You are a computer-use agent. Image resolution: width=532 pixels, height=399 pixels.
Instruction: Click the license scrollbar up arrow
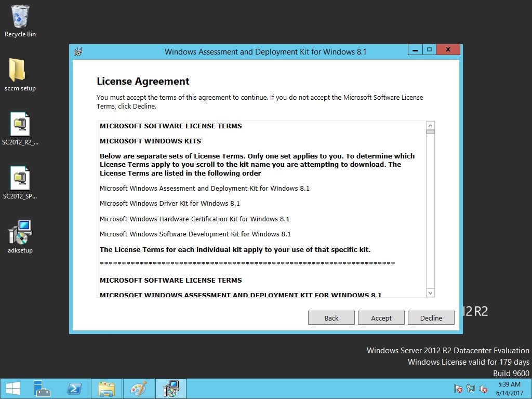(x=430, y=126)
